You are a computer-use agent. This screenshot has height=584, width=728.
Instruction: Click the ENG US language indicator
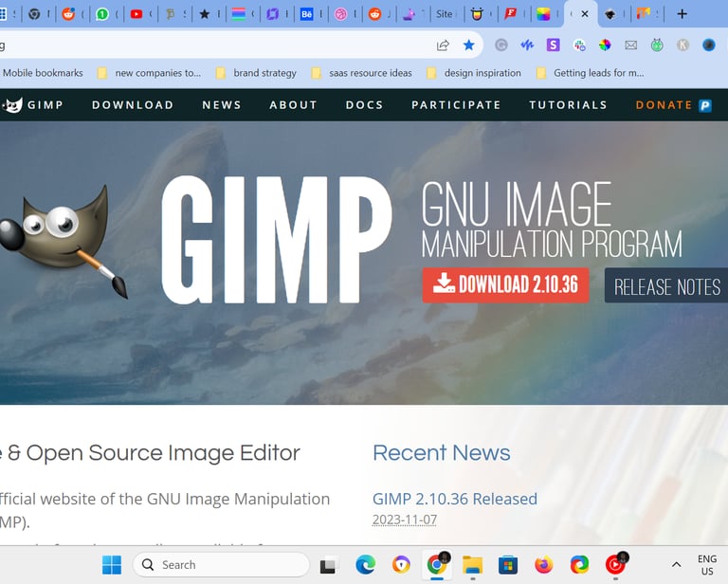(x=707, y=565)
